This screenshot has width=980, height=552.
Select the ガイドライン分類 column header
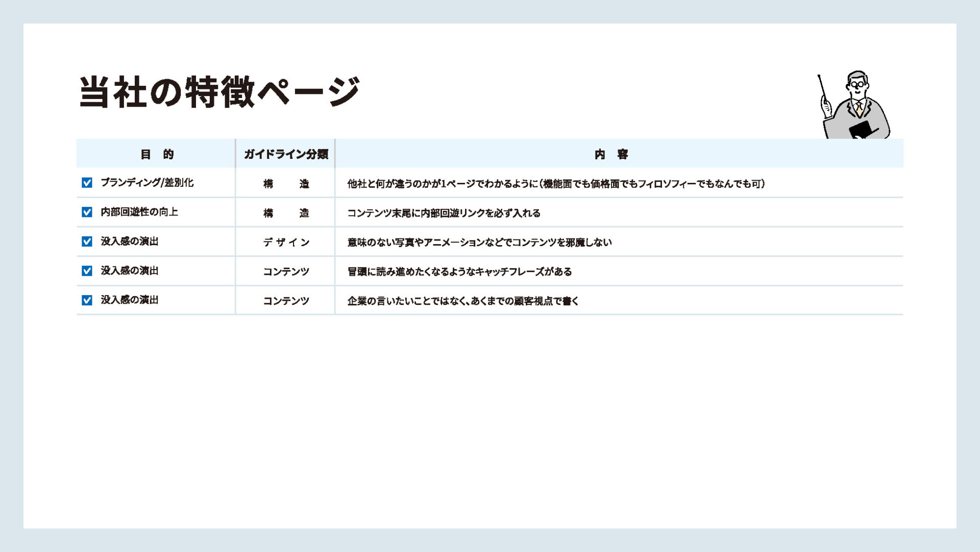[x=285, y=154]
